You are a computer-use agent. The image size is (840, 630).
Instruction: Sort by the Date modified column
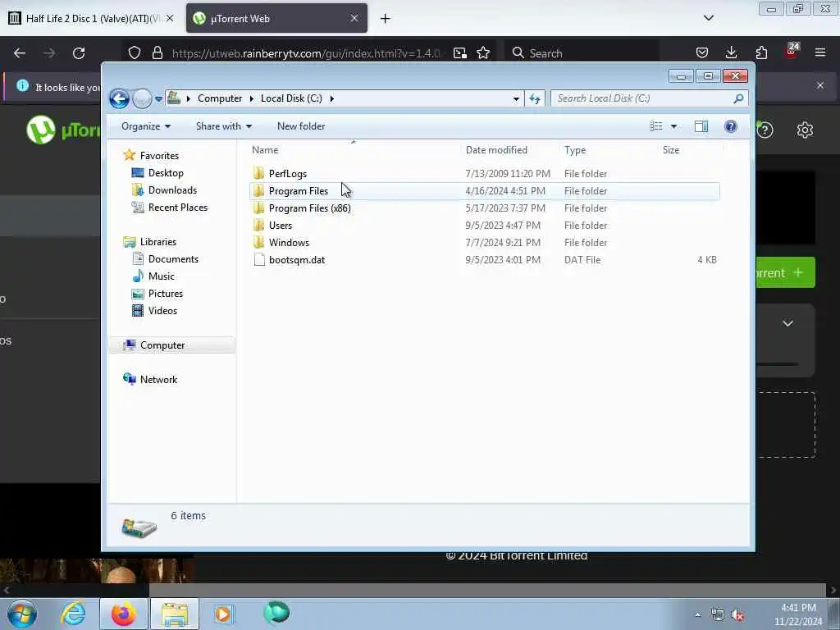pos(509,150)
